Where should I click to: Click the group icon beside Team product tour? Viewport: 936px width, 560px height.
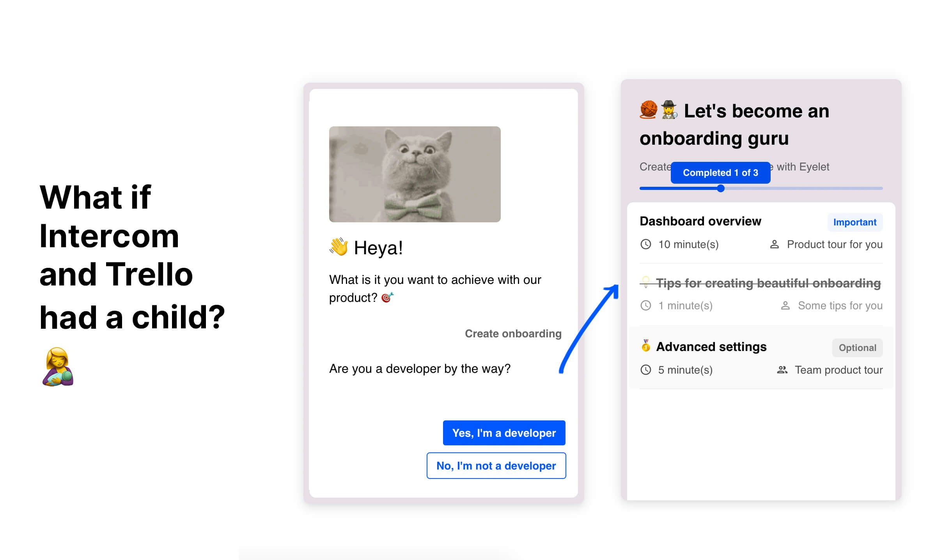pos(782,369)
